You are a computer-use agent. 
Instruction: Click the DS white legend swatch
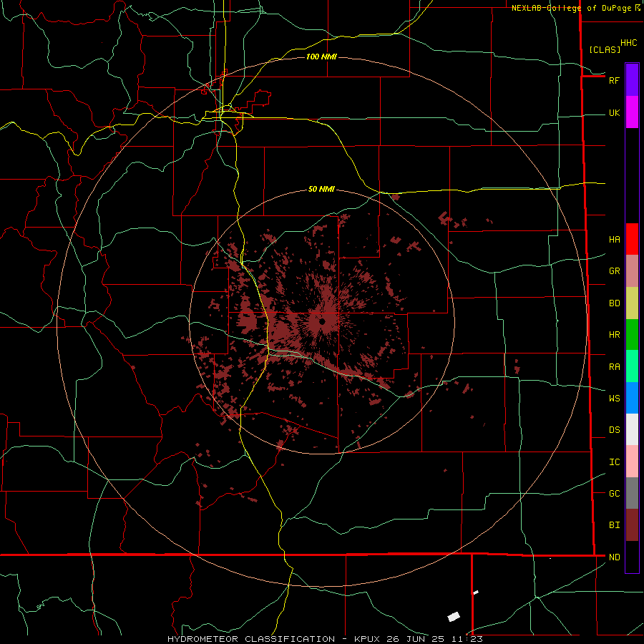coord(632,429)
